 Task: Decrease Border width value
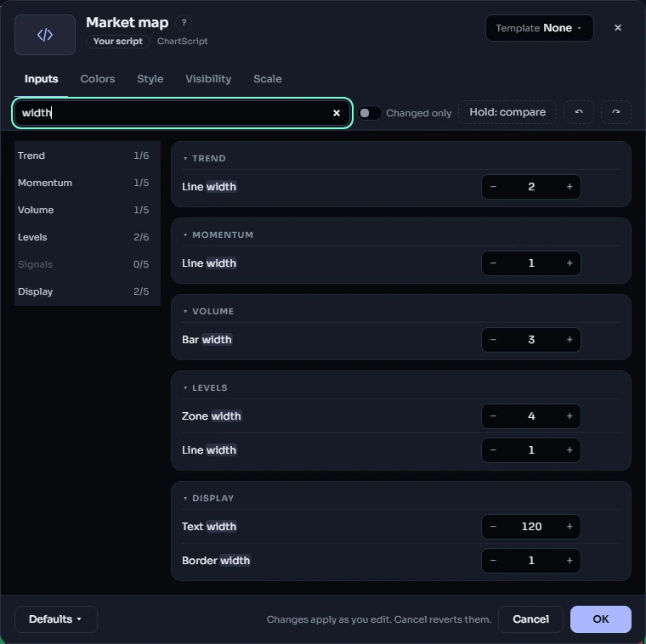[493, 561]
